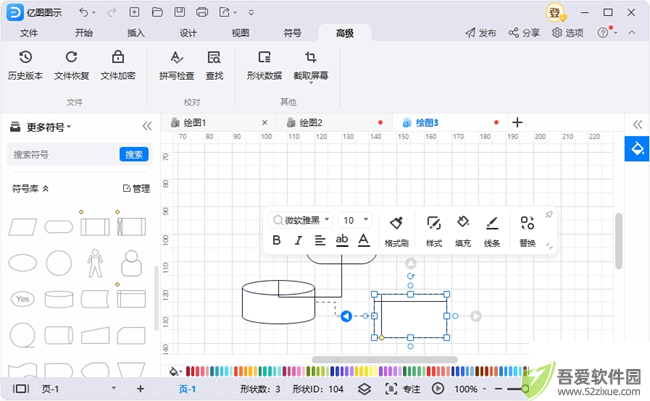This screenshot has height=401, width=650.
Task: Save the drawing with the disk icon
Action: (179, 12)
